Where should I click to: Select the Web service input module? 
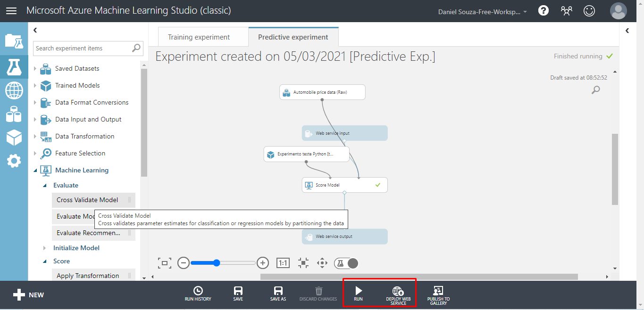(344, 133)
